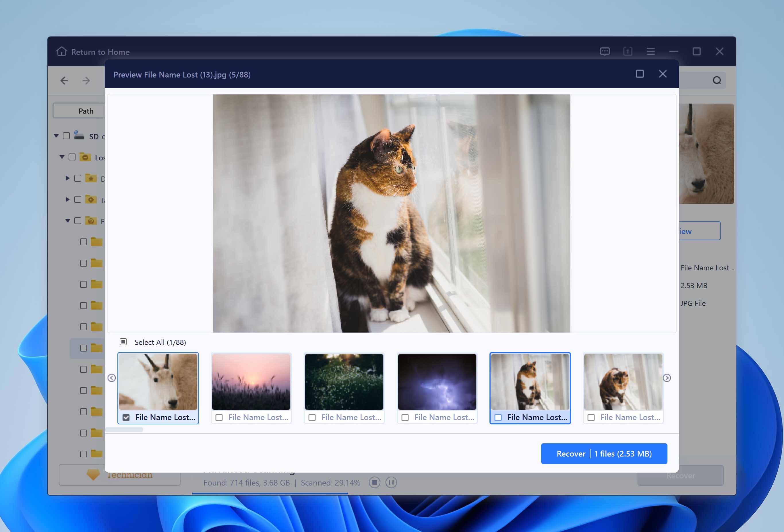Click the "2.53 MB" file size text
The height and width of the screenshot is (532, 784).
coord(694,285)
